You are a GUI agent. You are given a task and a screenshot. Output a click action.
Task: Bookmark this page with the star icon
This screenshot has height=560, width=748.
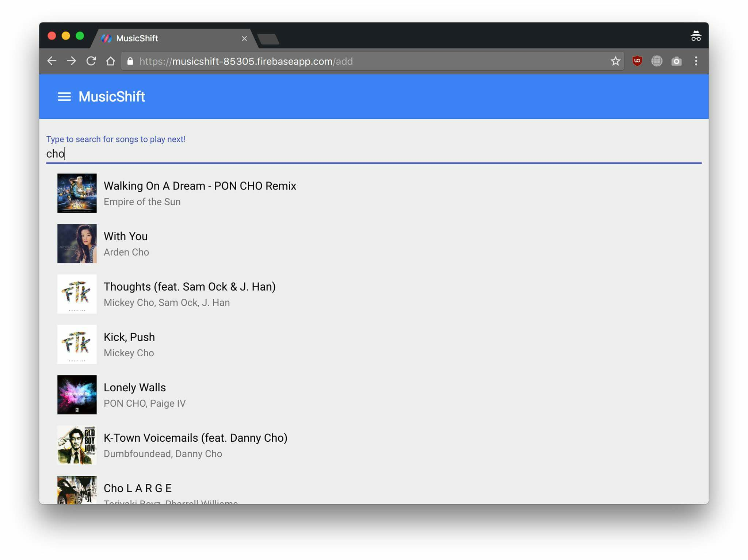(x=615, y=61)
